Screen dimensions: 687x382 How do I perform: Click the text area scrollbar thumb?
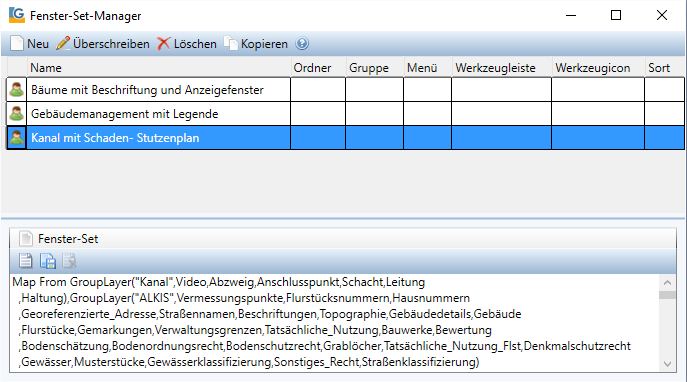667,295
